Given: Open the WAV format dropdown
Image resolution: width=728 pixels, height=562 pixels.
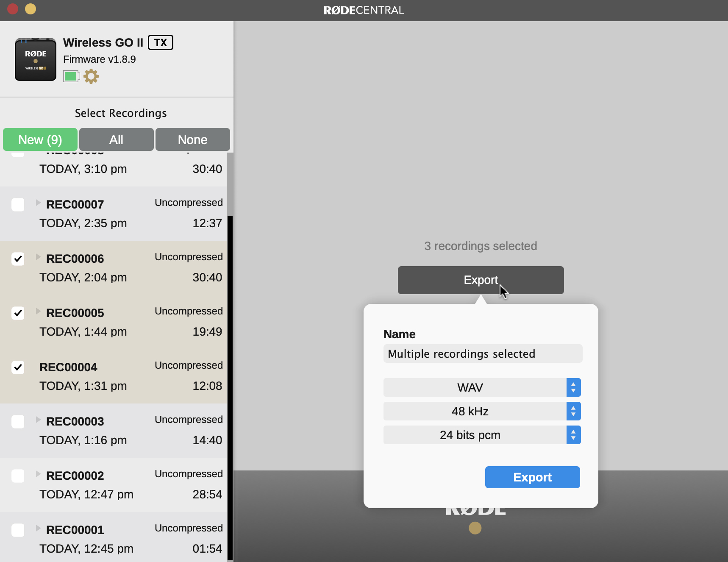Looking at the screenshot, I should tap(482, 387).
